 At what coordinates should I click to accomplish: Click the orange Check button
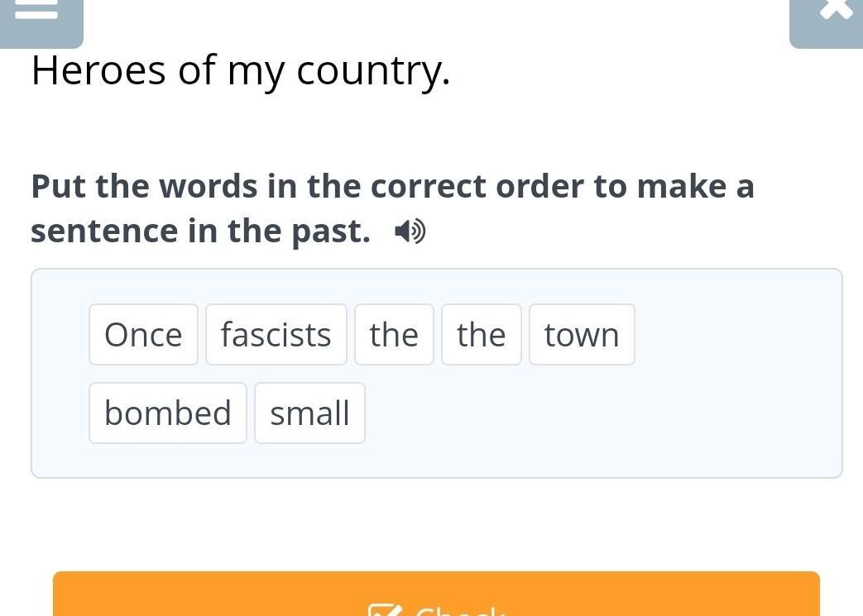(x=436, y=594)
